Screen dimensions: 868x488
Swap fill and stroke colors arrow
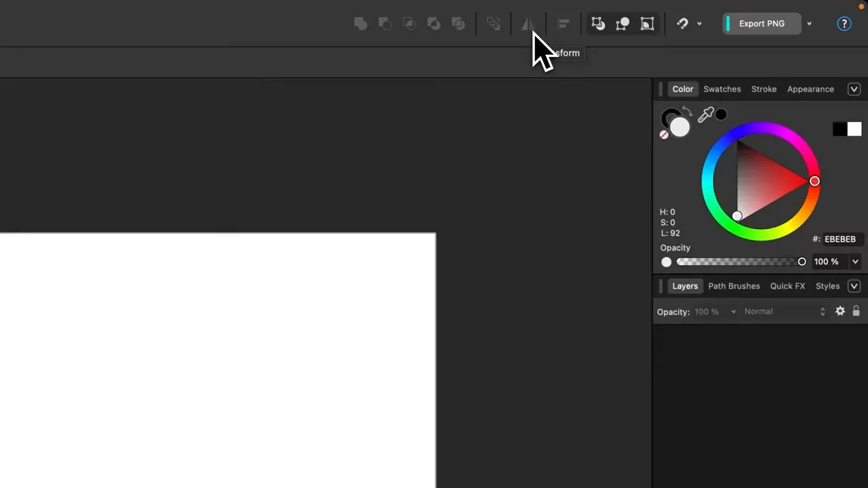687,111
